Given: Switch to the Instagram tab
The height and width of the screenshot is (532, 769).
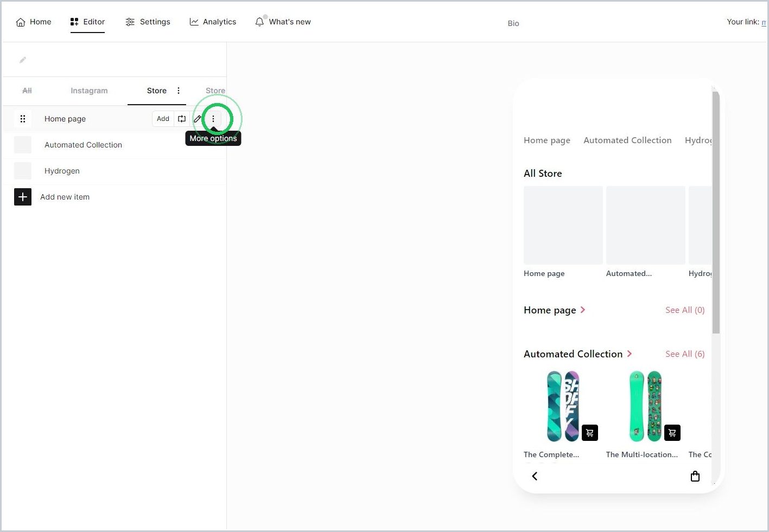Looking at the screenshot, I should pyautogui.click(x=89, y=91).
